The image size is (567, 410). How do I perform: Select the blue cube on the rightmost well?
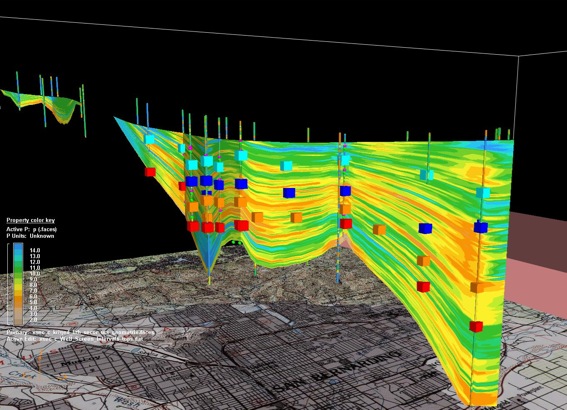tap(481, 227)
